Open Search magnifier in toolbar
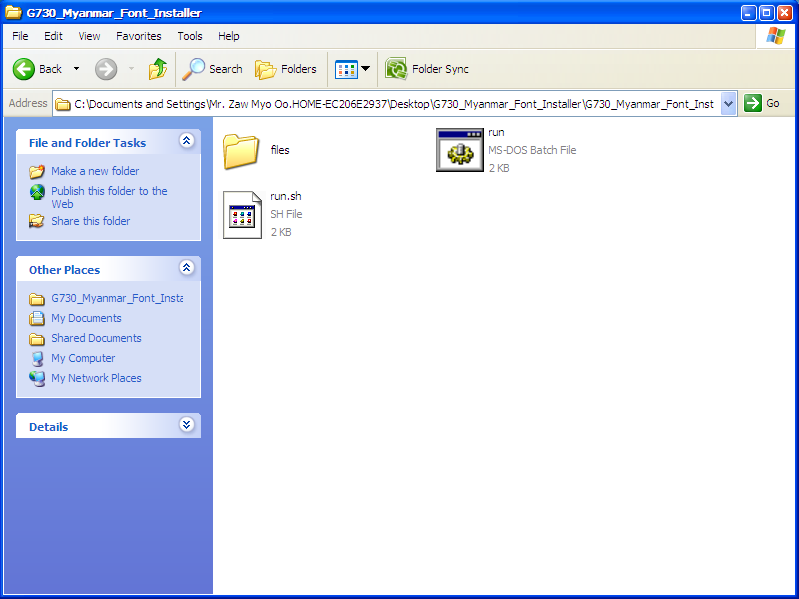Image resolution: width=799 pixels, height=599 pixels. tap(193, 69)
